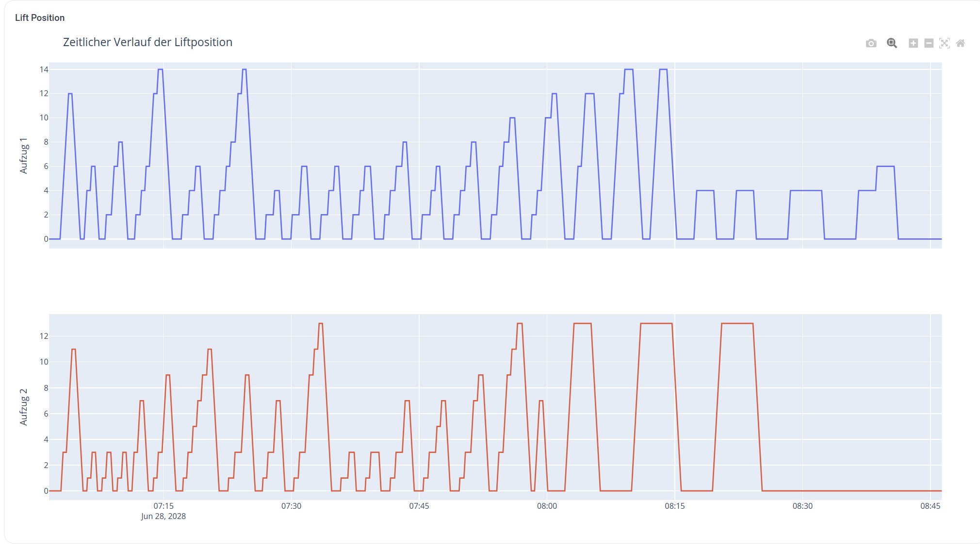Activate the Autoscale icon
Screen dimensions: 980x552
tap(944, 43)
